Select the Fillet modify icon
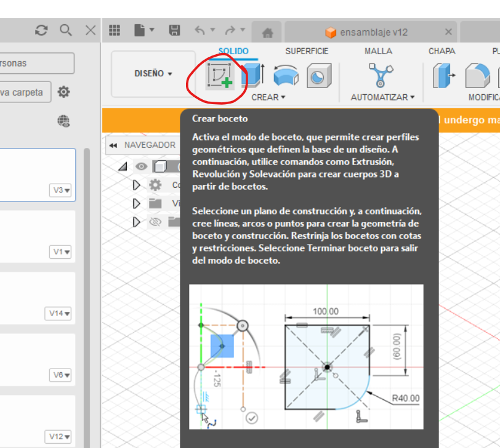The height and width of the screenshot is (448, 500). (x=477, y=75)
